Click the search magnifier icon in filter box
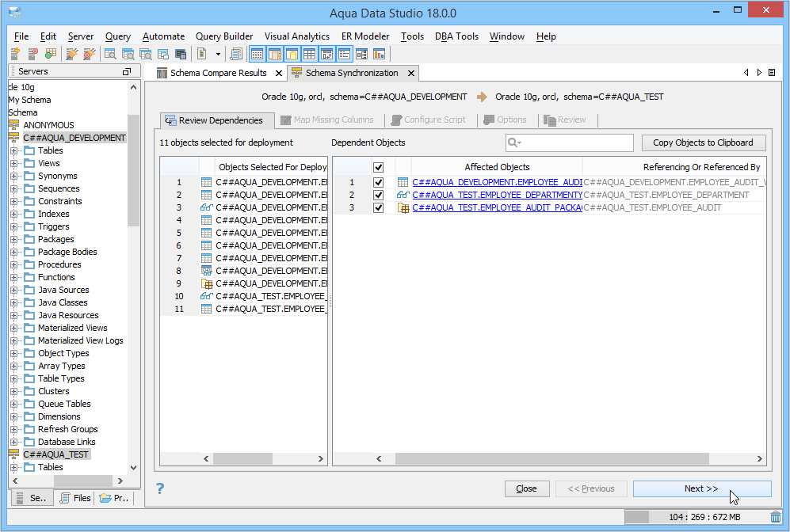Viewport: 790px width, 532px height. click(514, 143)
